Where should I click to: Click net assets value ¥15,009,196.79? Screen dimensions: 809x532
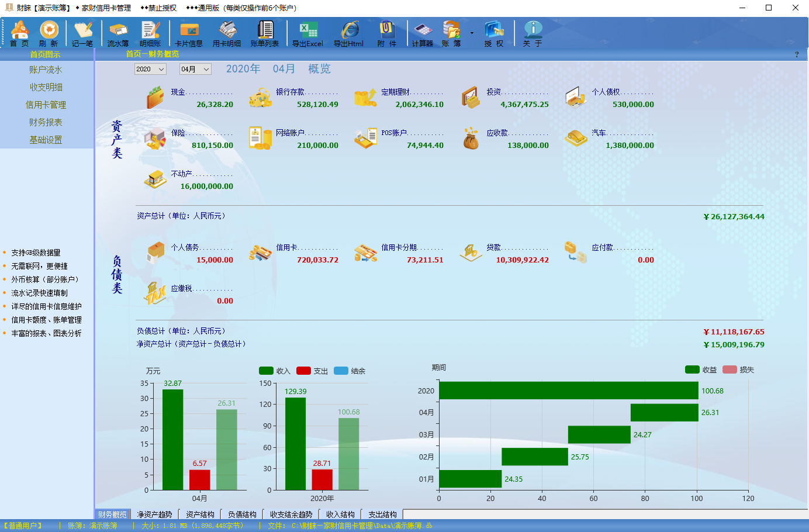click(734, 345)
